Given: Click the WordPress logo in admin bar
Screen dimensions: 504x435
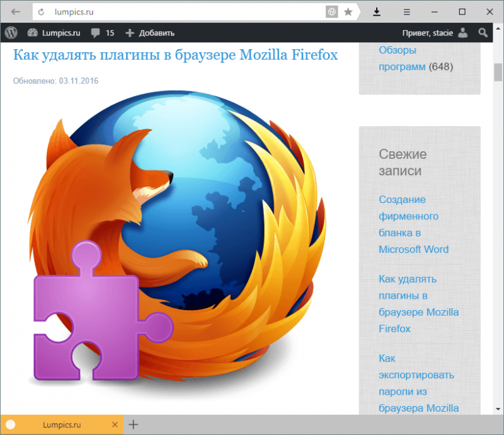Looking at the screenshot, I should [11, 33].
